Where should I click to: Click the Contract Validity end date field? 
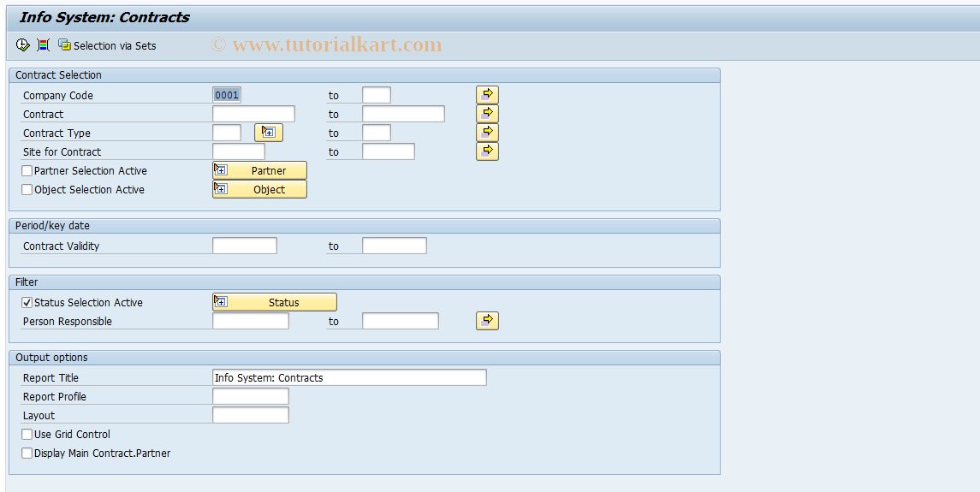point(395,246)
